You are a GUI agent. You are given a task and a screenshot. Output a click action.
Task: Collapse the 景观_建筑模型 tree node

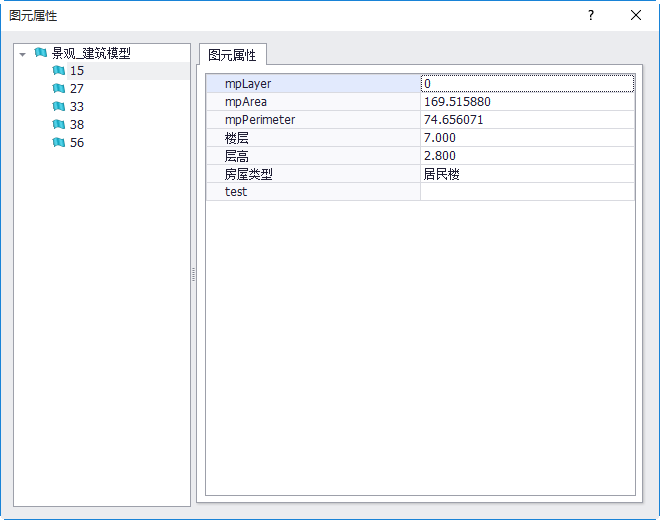[23, 54]
